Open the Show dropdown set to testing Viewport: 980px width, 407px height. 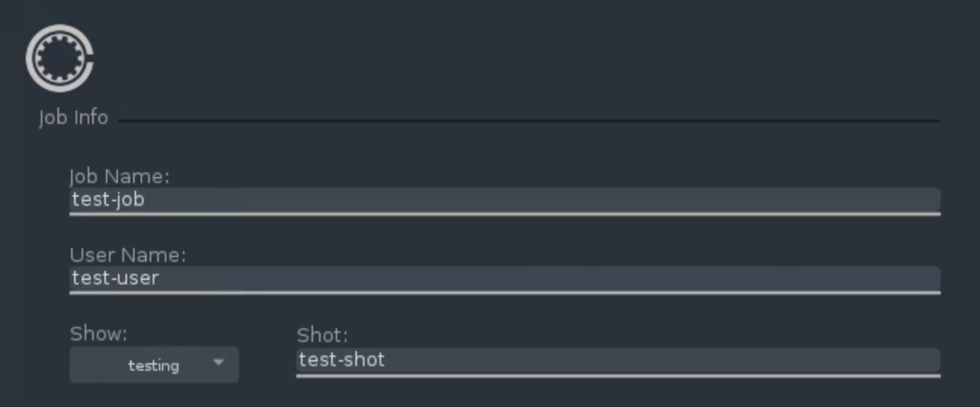(x=154, y=365)
